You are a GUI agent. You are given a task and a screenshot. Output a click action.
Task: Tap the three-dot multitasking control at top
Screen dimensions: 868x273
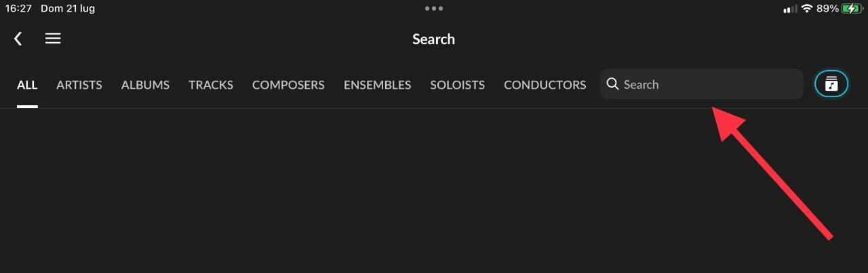[433, 9]
